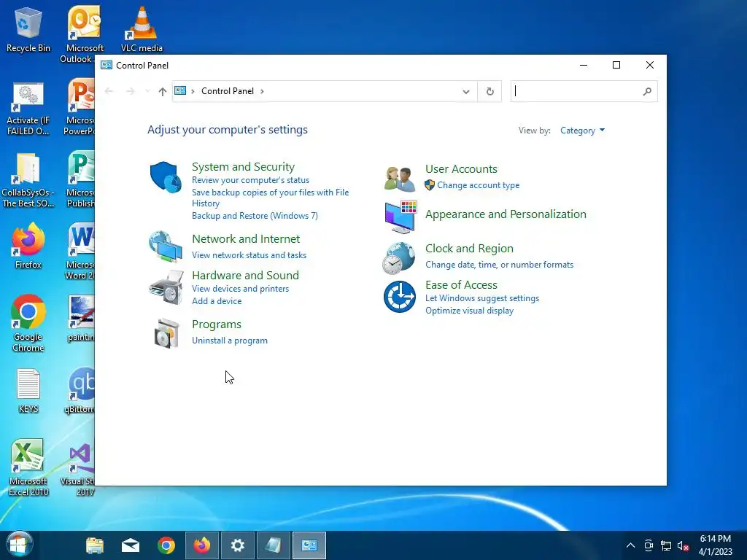Open the User Accounts category link
This screenshot has height=560, width=747.
point(461,169)
